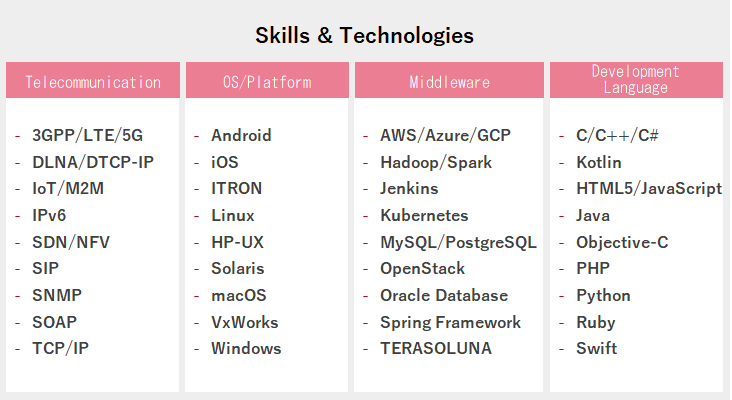This screenshot has width=732, height=400.
Task: Select the Development Language header
Action: point(636,80)
